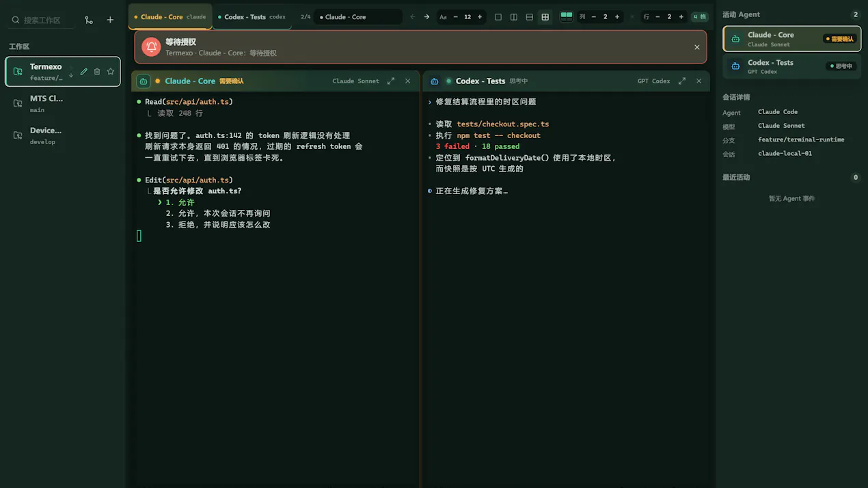
Task: Click the 思考中 status badge in Agent list
Action: (x=841, y=66)
